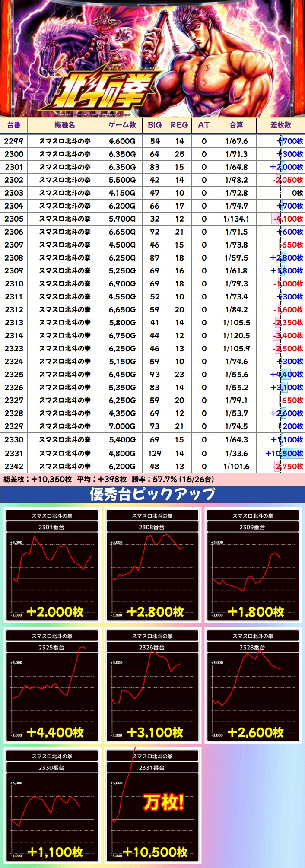
Task: Open the 2331番台 graph card
Action: 152,806
